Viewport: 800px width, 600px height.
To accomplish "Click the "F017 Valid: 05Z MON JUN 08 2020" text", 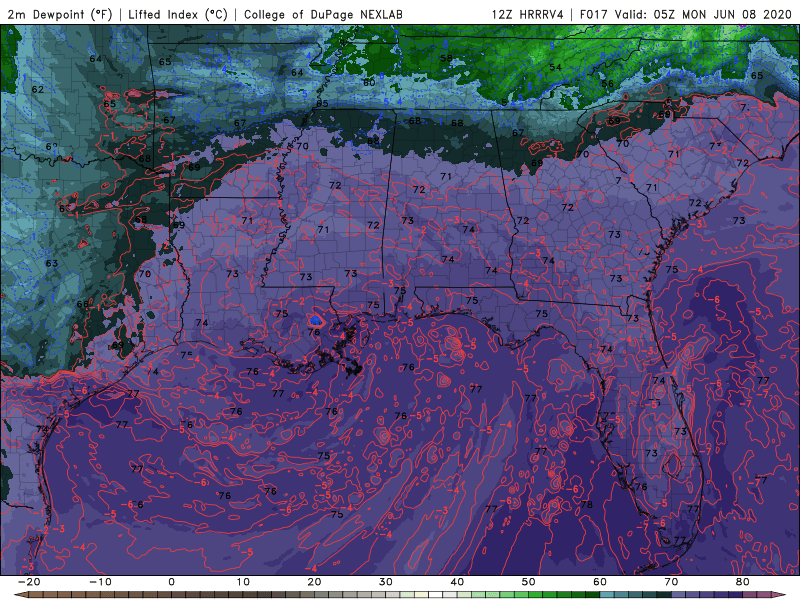I will pos(686,14).
